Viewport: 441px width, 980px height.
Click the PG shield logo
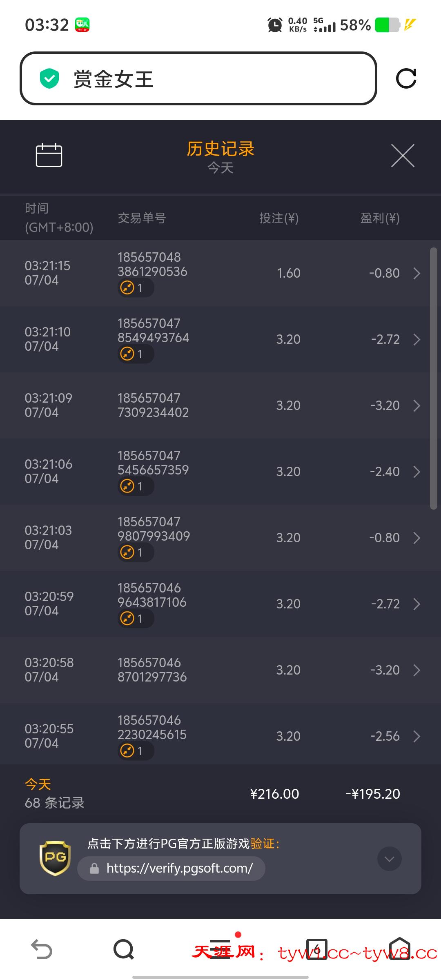(x=55, y=858)
